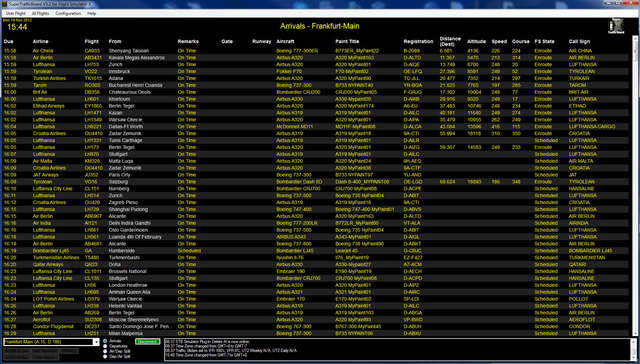Select the Moscow Sheremetyevo origin cell
This screenshot has width=640, height=364.
[x=133, y=320]
